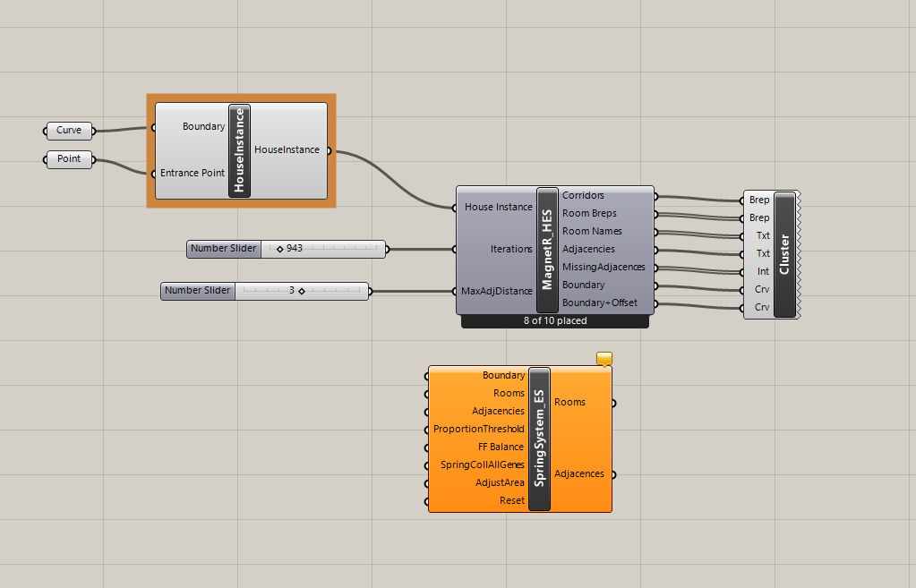Click the Reset input grip on SpringSystem_ES
The image size is (916, 588).
[x=426, y=501]
